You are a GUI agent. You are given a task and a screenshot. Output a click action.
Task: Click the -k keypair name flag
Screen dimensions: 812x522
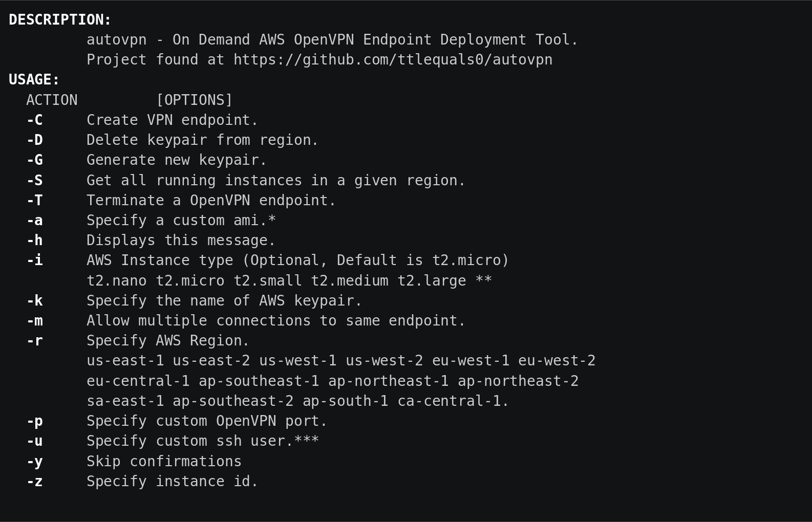34,301
